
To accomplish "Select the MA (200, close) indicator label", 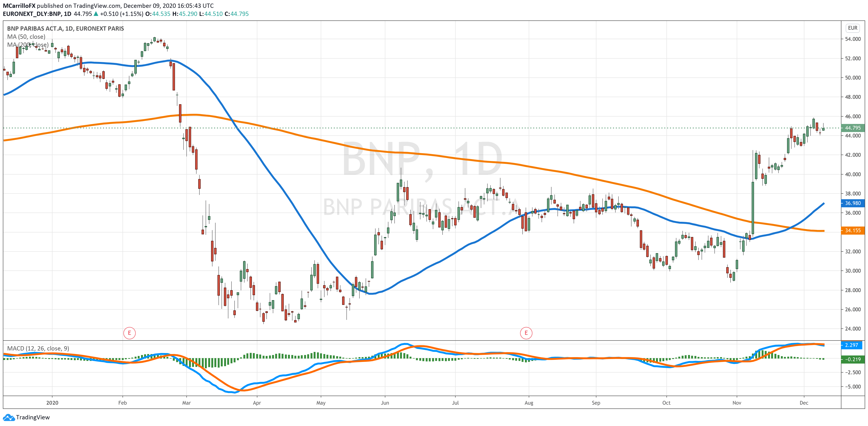I will click(28, 45).
